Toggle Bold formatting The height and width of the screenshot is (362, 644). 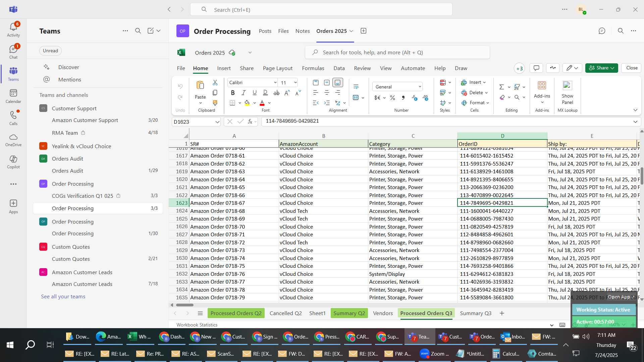pos(233,93)
